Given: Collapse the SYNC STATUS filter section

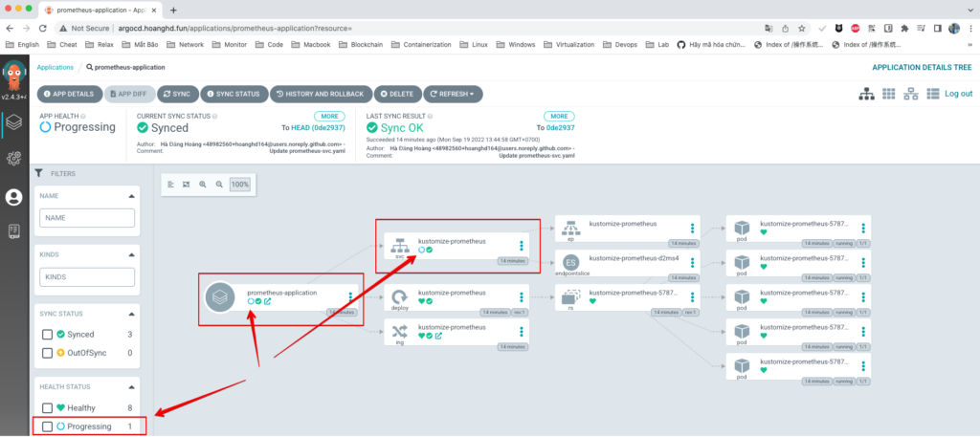Looking at the screenshot, I should coord(131,314).
